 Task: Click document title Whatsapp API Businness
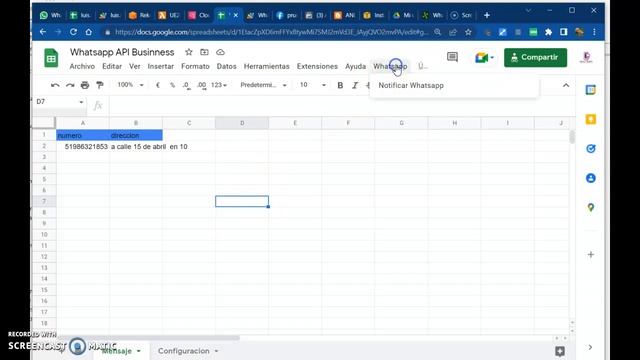pos(122,52)
